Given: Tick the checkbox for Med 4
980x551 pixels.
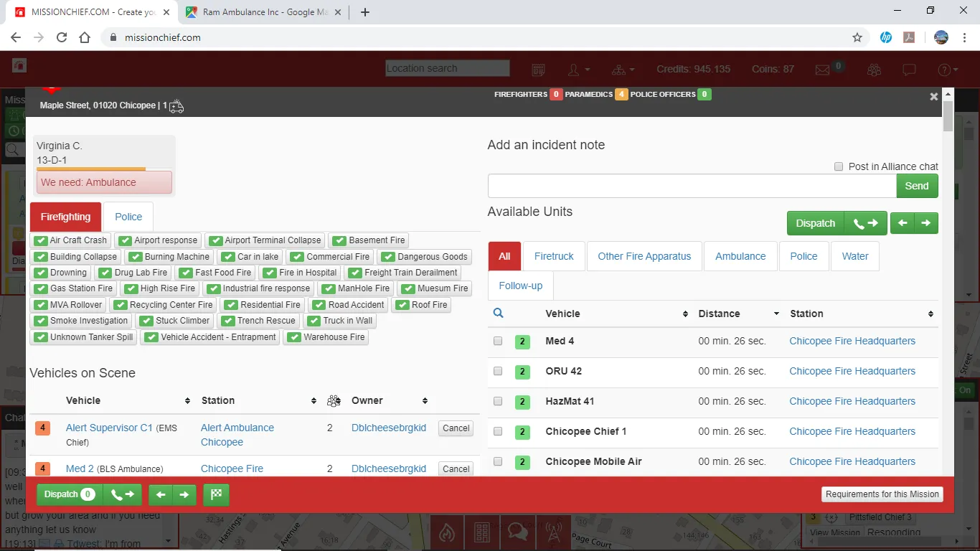Looking at the screenshot, I should tap(498, 342).
